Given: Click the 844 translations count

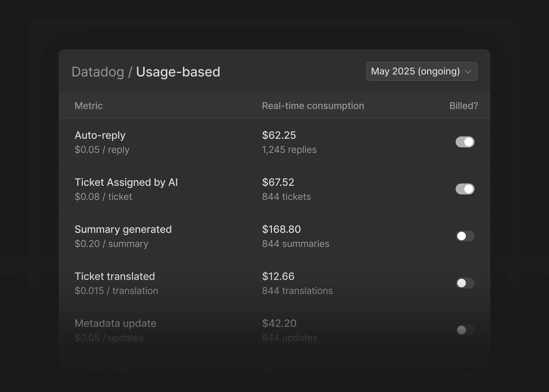Looking at the screenshot, I should (x=297, y=291).
